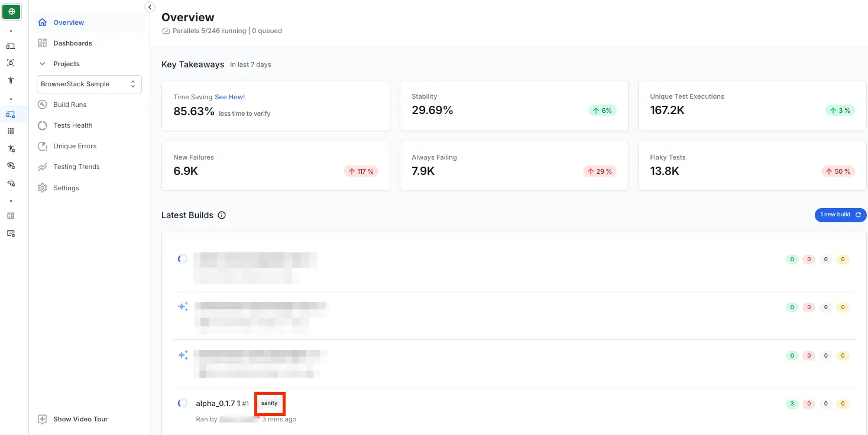The image size is (868, 435).
Task: Open the green globe product switcher icon
Action: click(11, 11)
